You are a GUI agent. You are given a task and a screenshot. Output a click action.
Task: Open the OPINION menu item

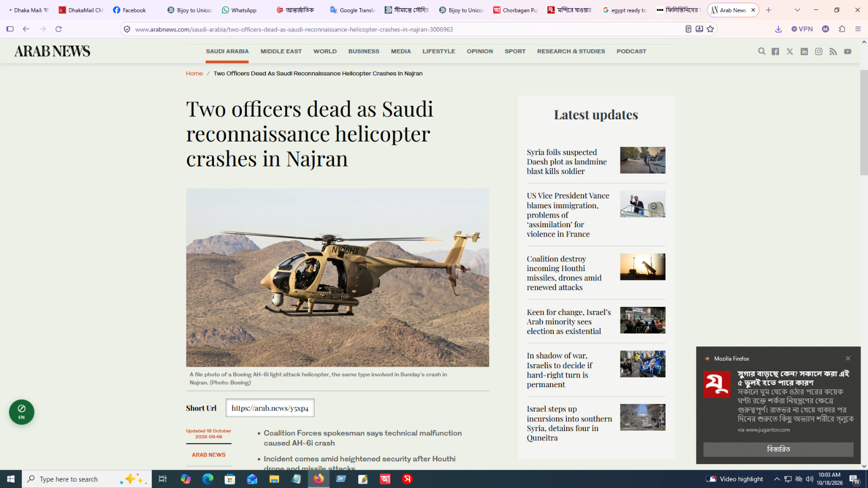(480, 52)
